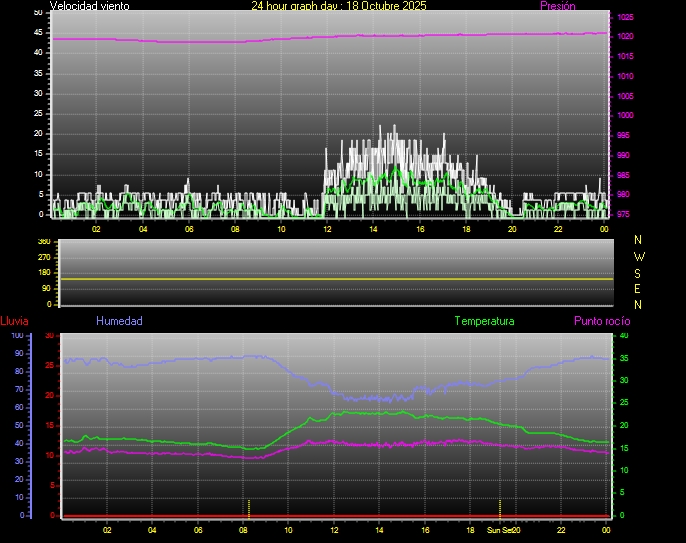
Task: Click the E letter on direction scale
Action: pyautogui.click(x=639, y=288)
